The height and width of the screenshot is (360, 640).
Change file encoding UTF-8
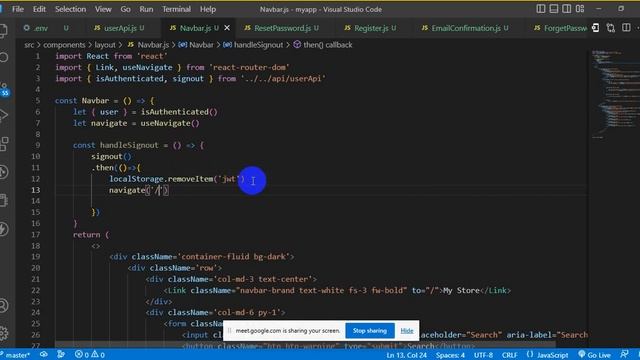pos(483,355)
